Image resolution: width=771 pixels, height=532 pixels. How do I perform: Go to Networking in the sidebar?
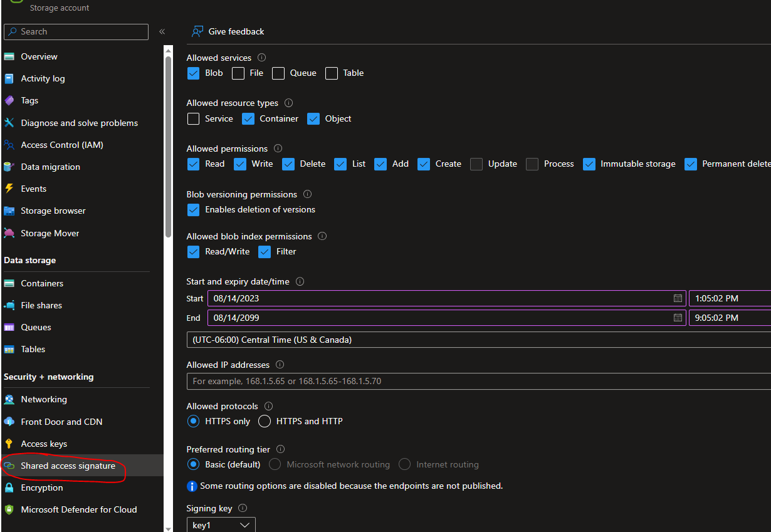pos(44,399)
